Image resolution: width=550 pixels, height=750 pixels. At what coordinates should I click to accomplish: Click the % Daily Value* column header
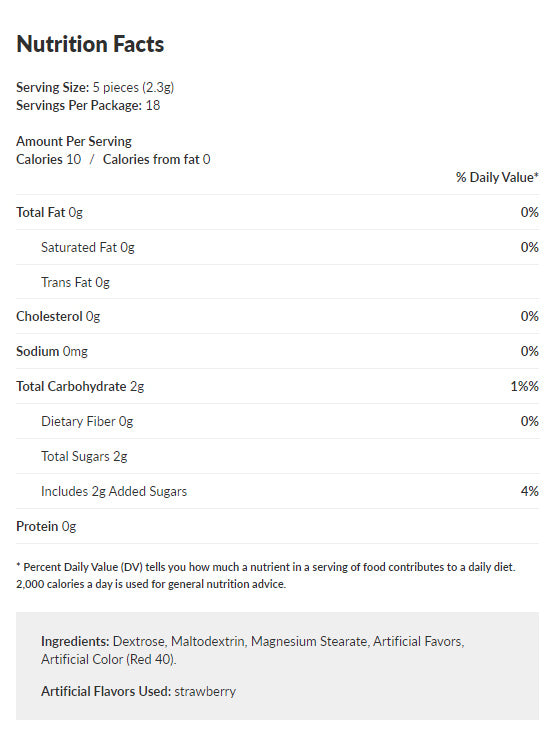tap(497, 177)
